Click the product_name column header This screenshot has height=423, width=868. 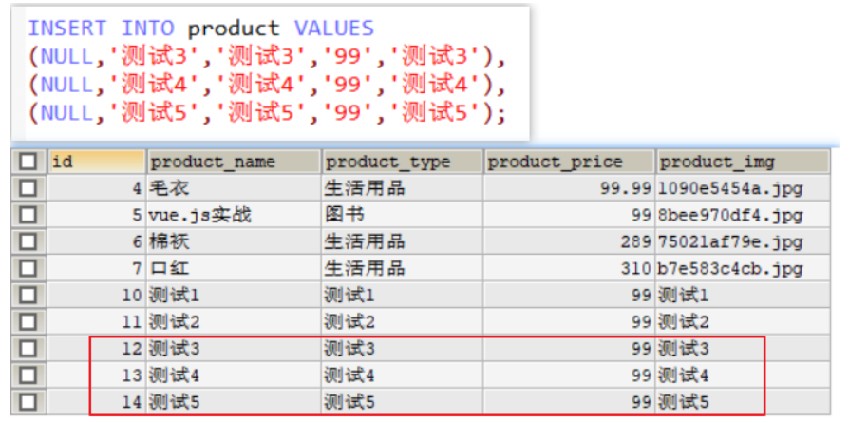pos(234,162)
